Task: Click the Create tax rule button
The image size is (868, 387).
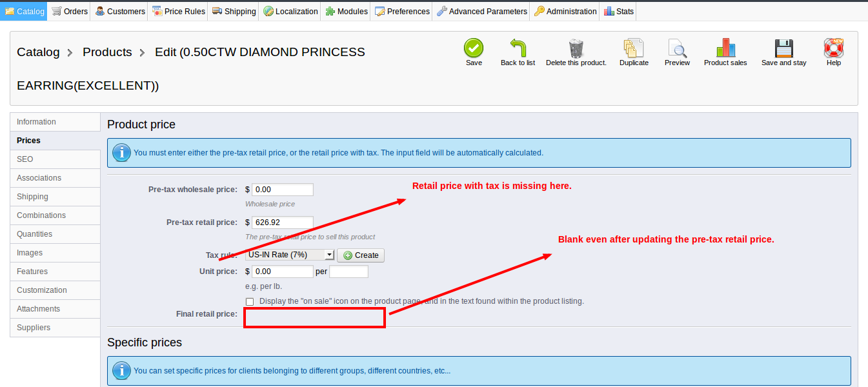Action: pyautogui.click(x=361, y=255)
